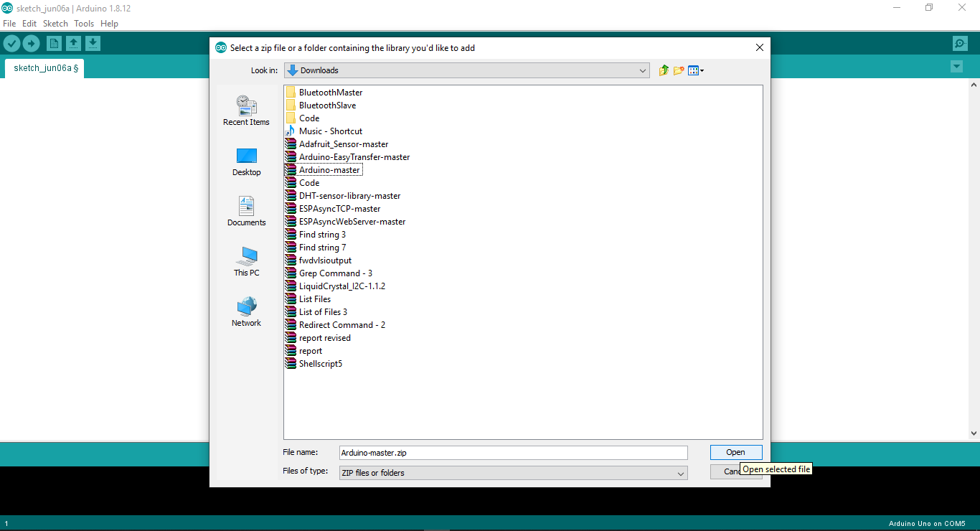
Task: Click the BluetoothSlave folder icon
Action: [x=291, y=105]
